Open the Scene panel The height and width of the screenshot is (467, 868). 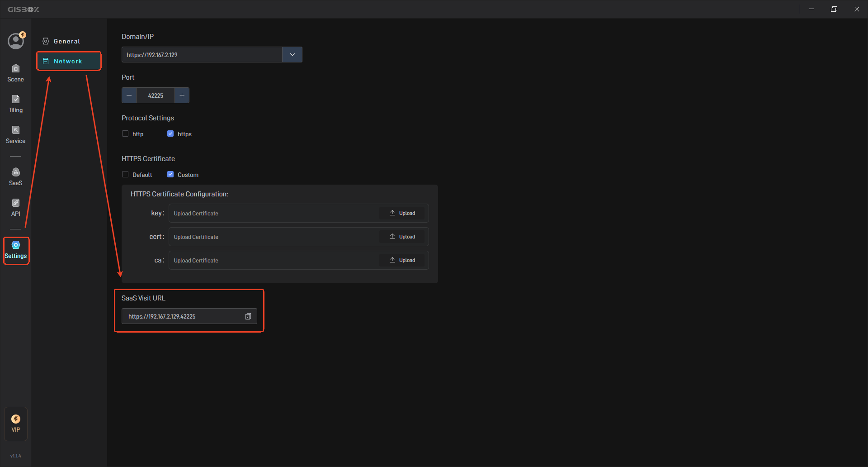tap(15, 72)
